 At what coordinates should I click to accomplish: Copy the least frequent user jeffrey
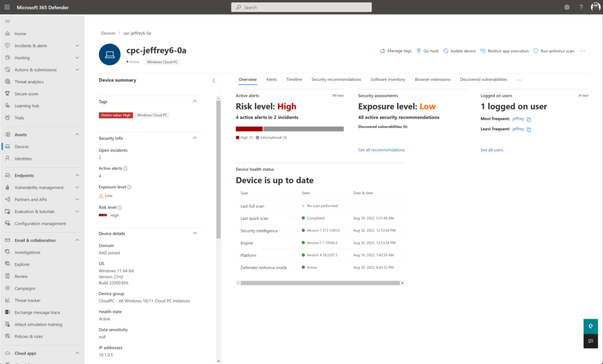pyautogui.click(x=529, y=130)
